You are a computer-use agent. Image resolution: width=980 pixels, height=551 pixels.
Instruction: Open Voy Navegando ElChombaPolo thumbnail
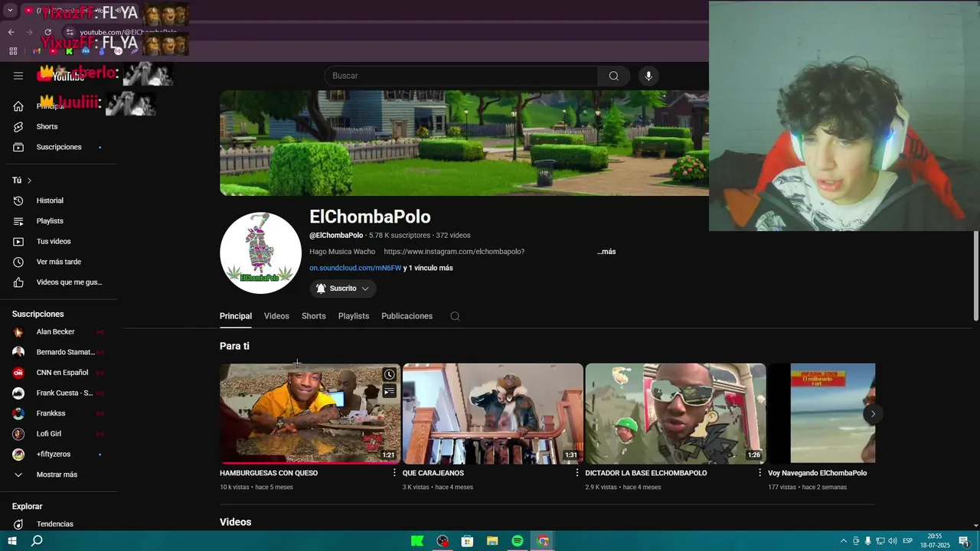pyautogui.click(x=822, y=414)
